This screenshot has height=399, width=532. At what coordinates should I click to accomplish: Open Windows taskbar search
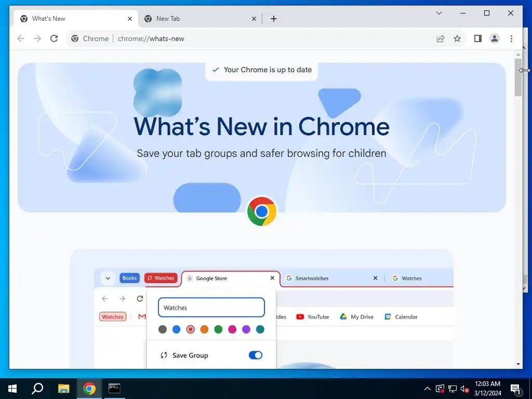coord(37,389)
